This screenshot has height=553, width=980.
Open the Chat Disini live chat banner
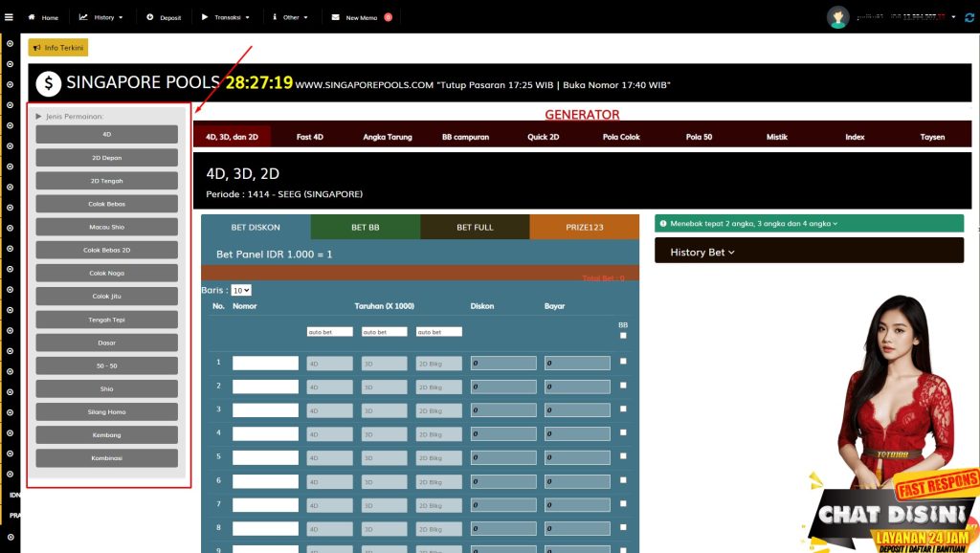pos(894,515)
